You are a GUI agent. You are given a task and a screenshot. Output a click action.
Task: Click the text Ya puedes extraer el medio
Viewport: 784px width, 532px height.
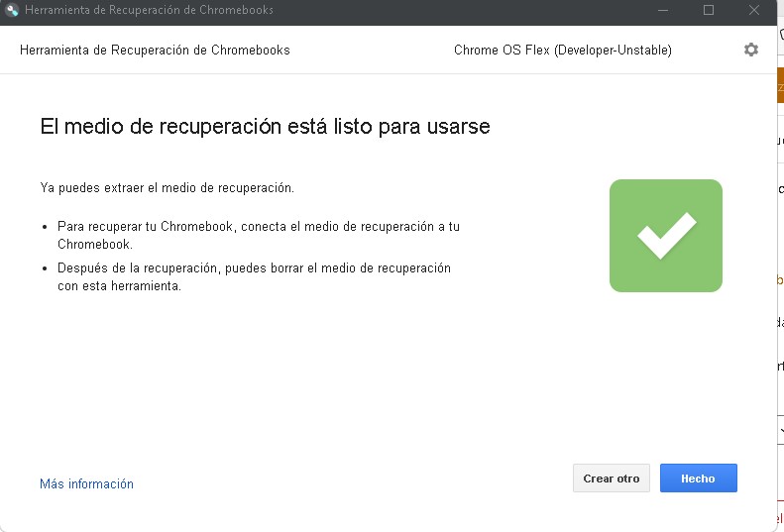(167, 187)
